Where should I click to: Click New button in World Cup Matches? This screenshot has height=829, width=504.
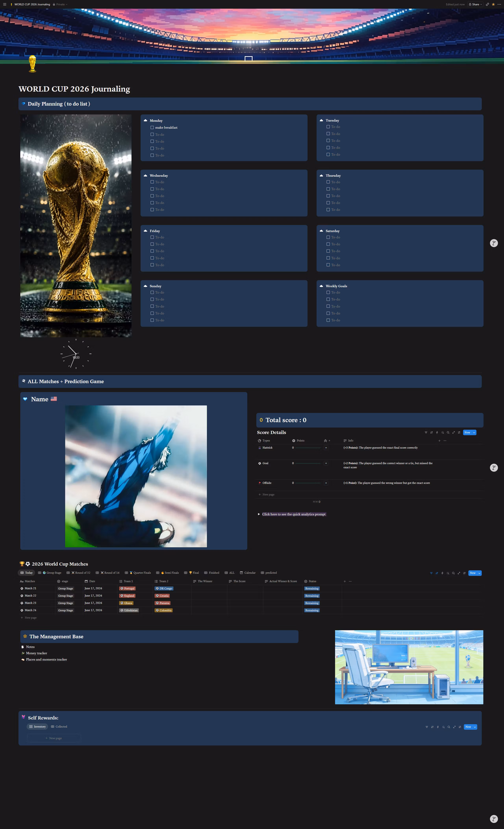point(473,573)
